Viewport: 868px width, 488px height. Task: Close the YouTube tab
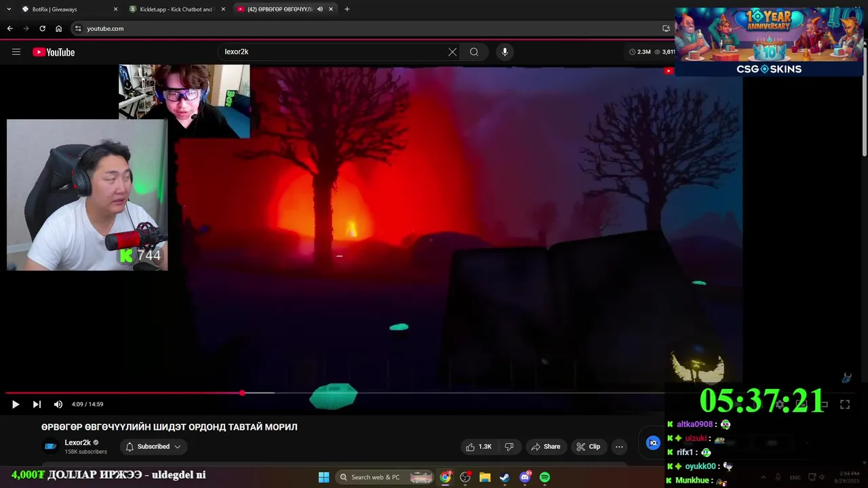[x=331, y=9]
